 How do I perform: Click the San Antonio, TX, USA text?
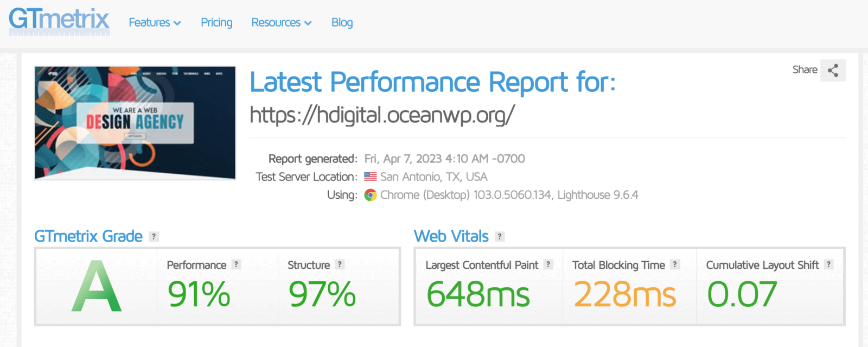coord(434,176)
